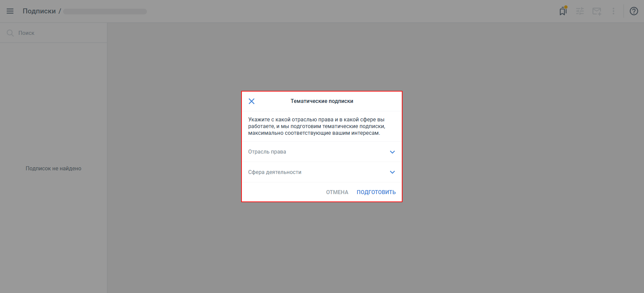644x293 pixels.
Task: Click the new mail subscription icon
Action: [x=597, y=11]
